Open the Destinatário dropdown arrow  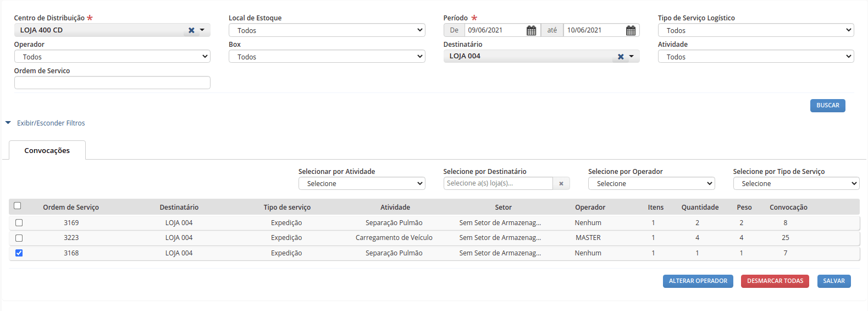coord(632,56)
